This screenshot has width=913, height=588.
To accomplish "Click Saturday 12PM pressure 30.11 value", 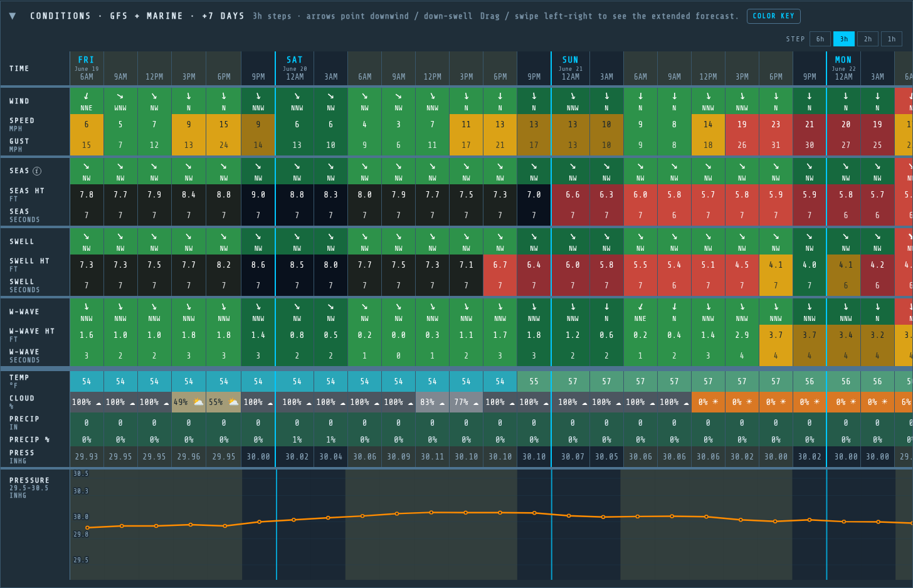I will click(432, 456).
